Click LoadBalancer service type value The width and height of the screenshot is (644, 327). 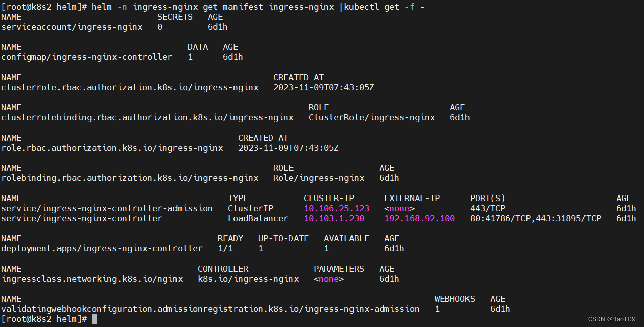(x=258, y=218)
